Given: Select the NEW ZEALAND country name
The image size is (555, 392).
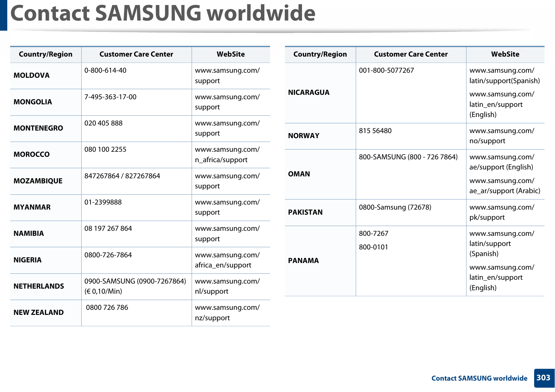Looking at the screenshot, I should pos(39,313).
